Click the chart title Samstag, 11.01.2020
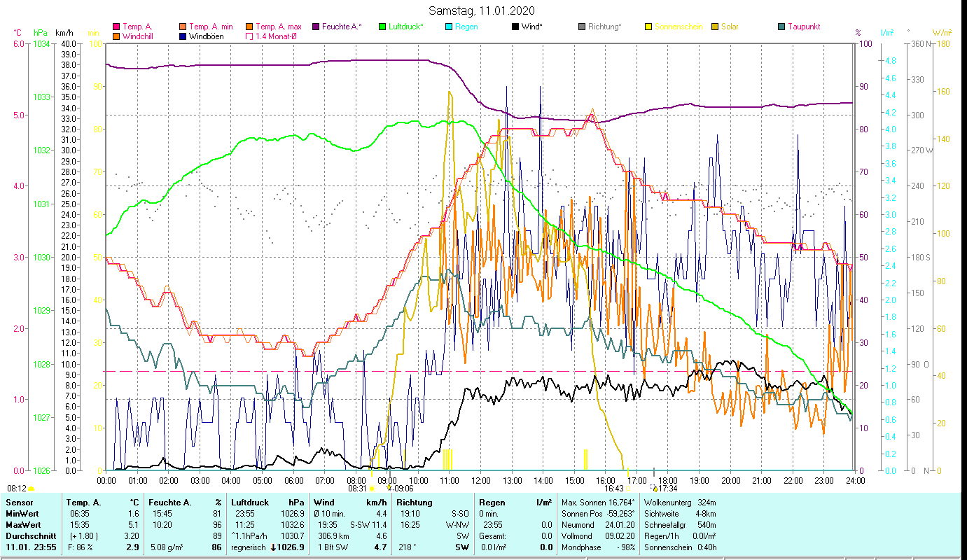This screenshot has height=560, width=967. [482, 10]
